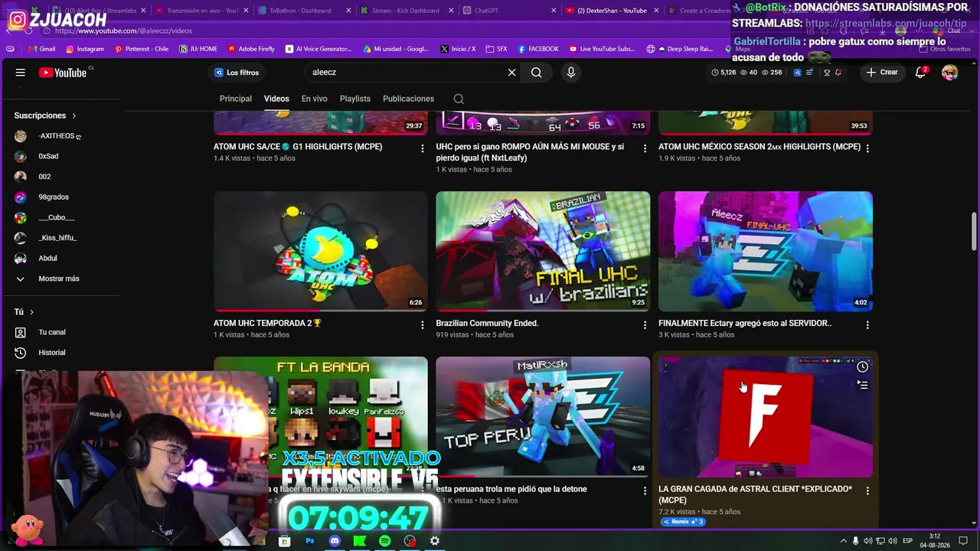This screenshot has height=551, width=980.
Task: Open the taskbar clock showing 3:12
Action: click(935, 541)
